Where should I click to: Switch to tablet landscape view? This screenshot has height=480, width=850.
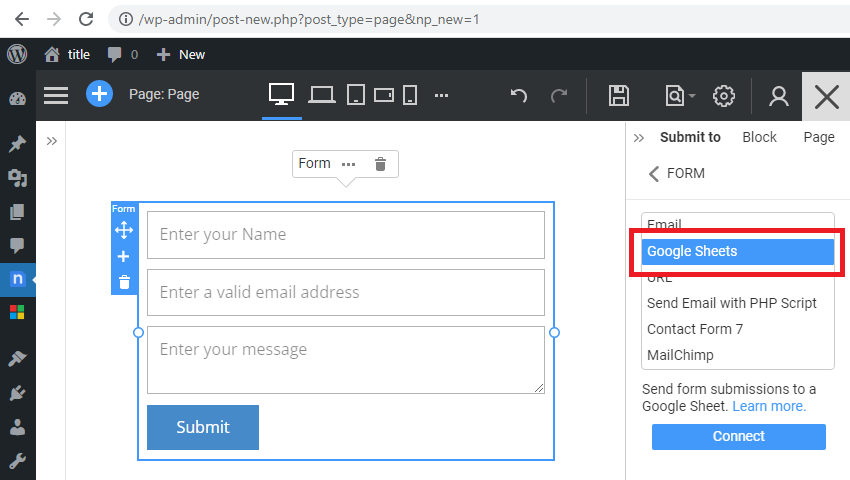coord(384,95)
